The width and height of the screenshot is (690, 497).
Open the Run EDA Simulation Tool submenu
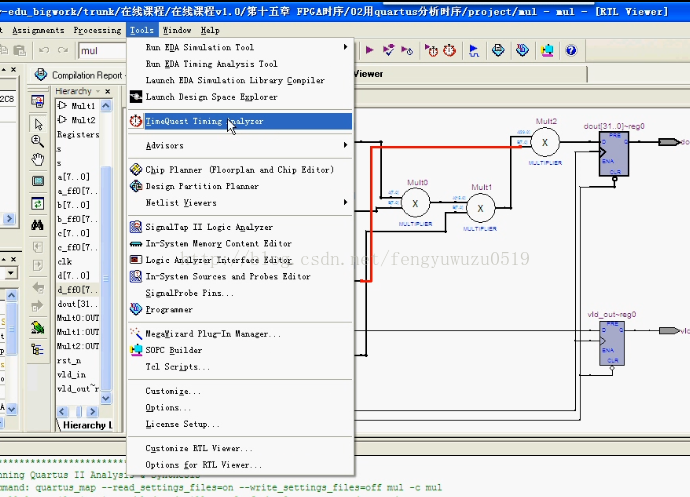click(240, 47)
